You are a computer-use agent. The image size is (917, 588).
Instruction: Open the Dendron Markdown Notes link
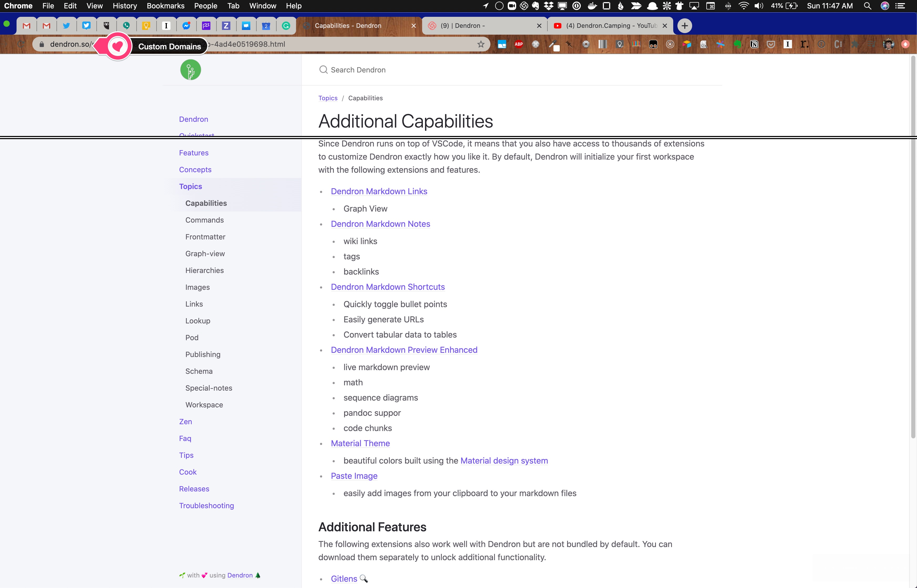pyautogui.click(x=381, y=224)
